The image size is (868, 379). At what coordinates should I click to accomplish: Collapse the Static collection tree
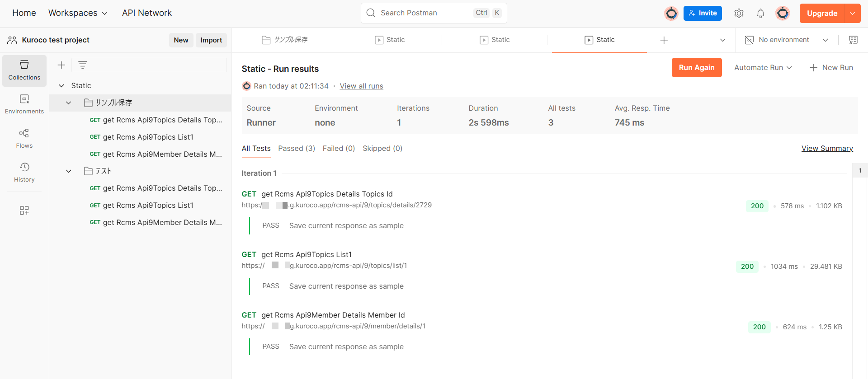61,86
